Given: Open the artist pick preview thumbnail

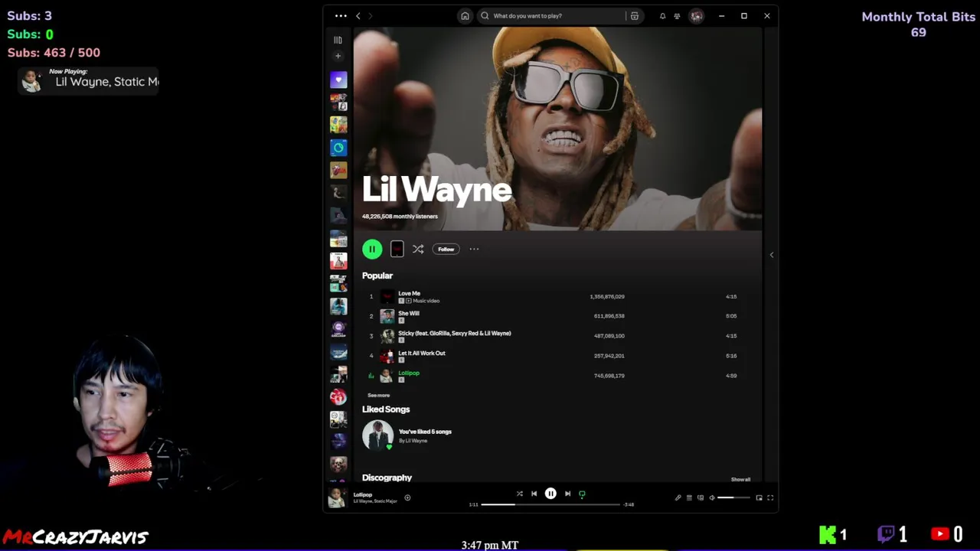Looking at the screenshot, I should pos(397,249).
